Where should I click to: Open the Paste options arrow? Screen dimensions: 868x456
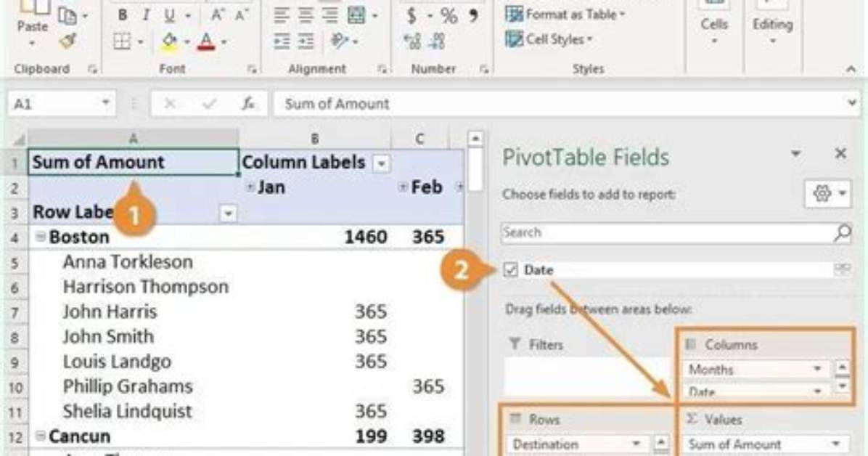point(32,44)
